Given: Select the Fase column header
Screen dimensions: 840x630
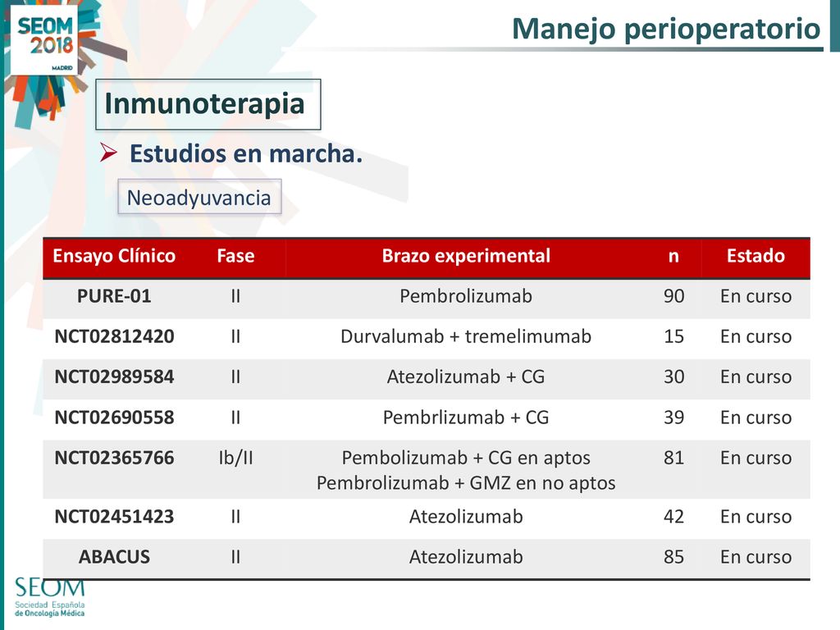Looking at the screenshot, I should (235, 256).
